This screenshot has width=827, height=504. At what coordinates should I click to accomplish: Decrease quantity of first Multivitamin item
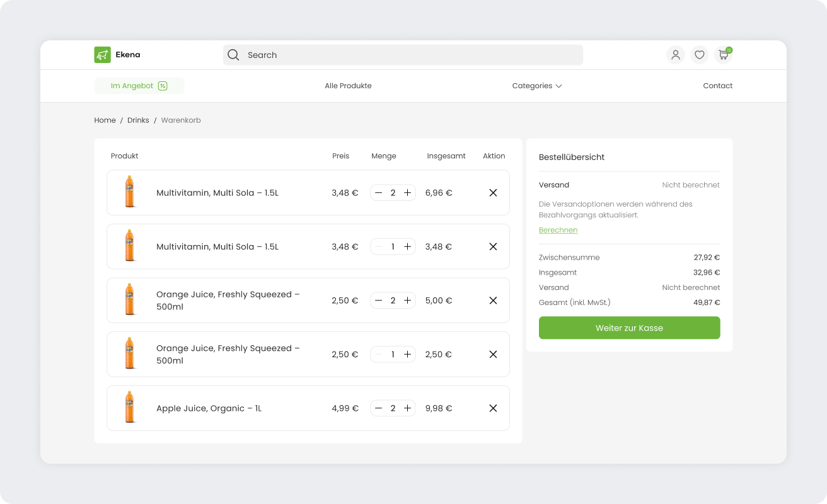378,193
